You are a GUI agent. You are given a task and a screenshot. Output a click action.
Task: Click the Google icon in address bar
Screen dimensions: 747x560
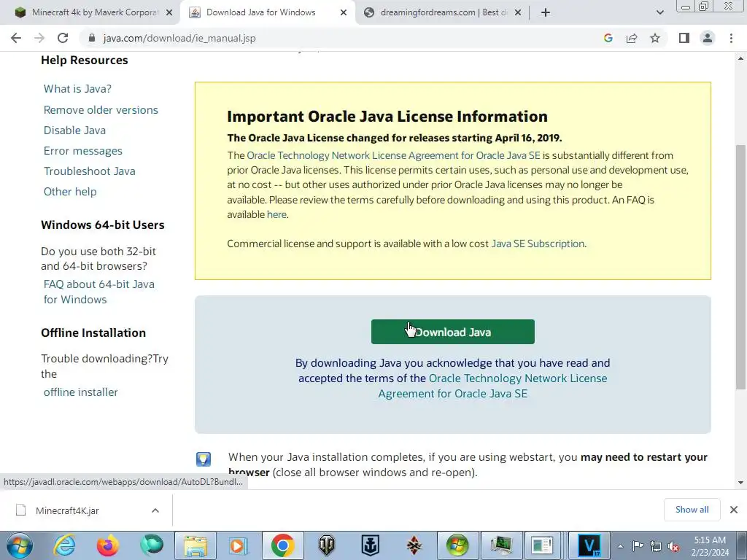click(x=608, y=38)
